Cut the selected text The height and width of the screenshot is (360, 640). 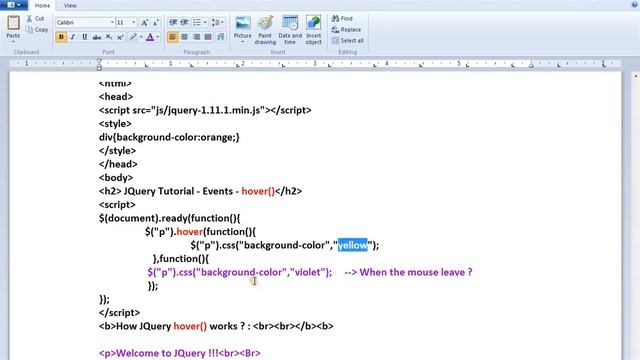[x=35, y=19]
